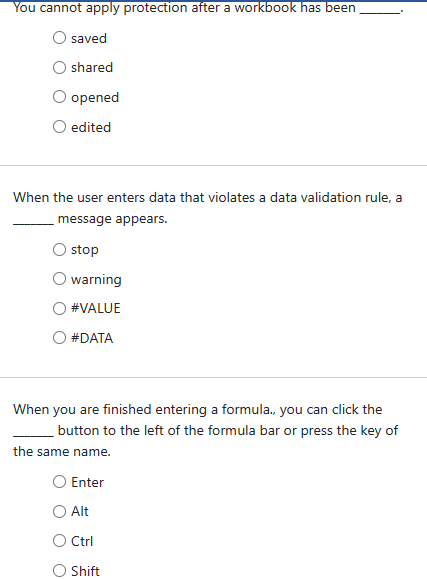Pick the "#VALUE" answer option
The image size is (427, 579).
click(59, 308)
